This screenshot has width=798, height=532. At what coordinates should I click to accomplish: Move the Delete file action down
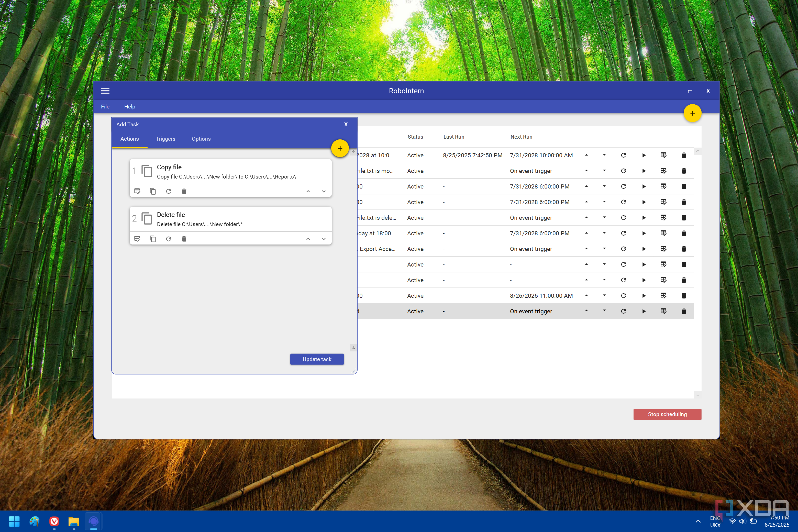(x=324, y=239)
